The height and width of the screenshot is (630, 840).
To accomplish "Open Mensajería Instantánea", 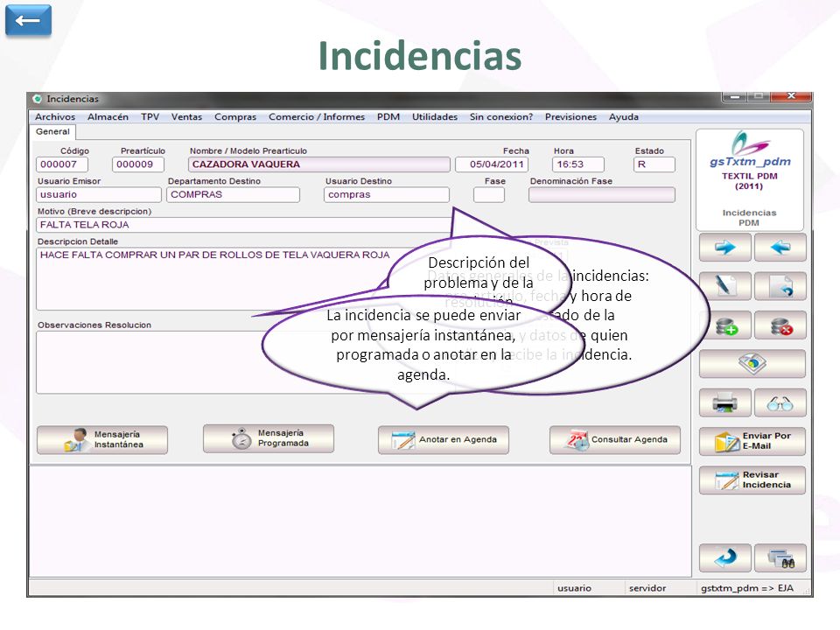I will pyautogui.click(x=102, y=440).
